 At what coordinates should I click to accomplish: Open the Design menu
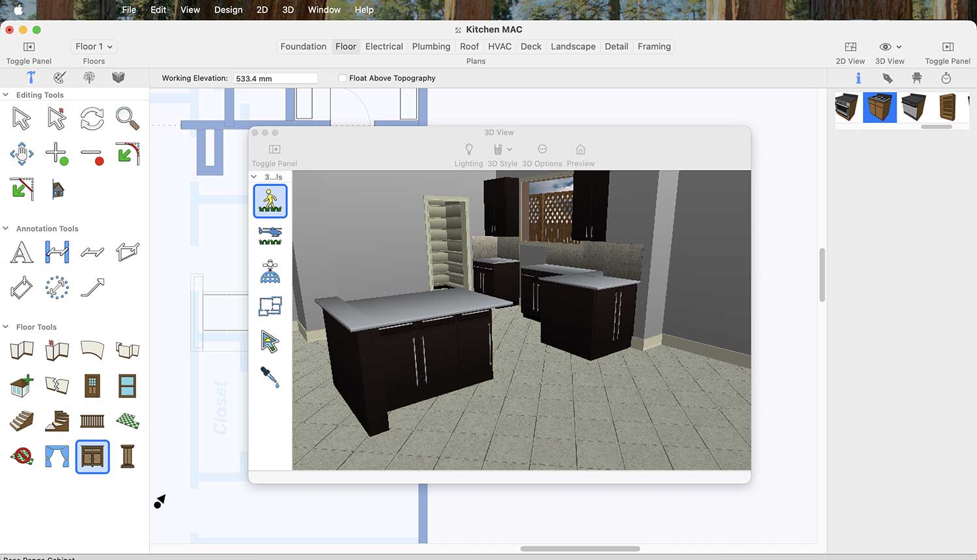coord(228,10)
